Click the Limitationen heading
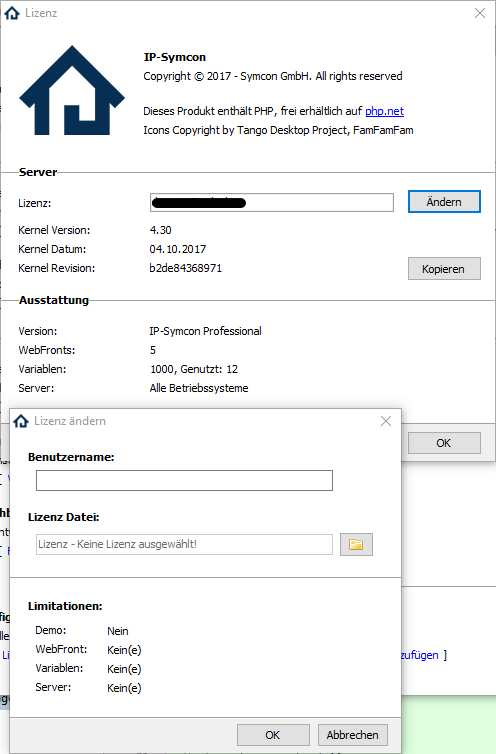The height and width of the screenshot is (754, 496). pos(65,606)
